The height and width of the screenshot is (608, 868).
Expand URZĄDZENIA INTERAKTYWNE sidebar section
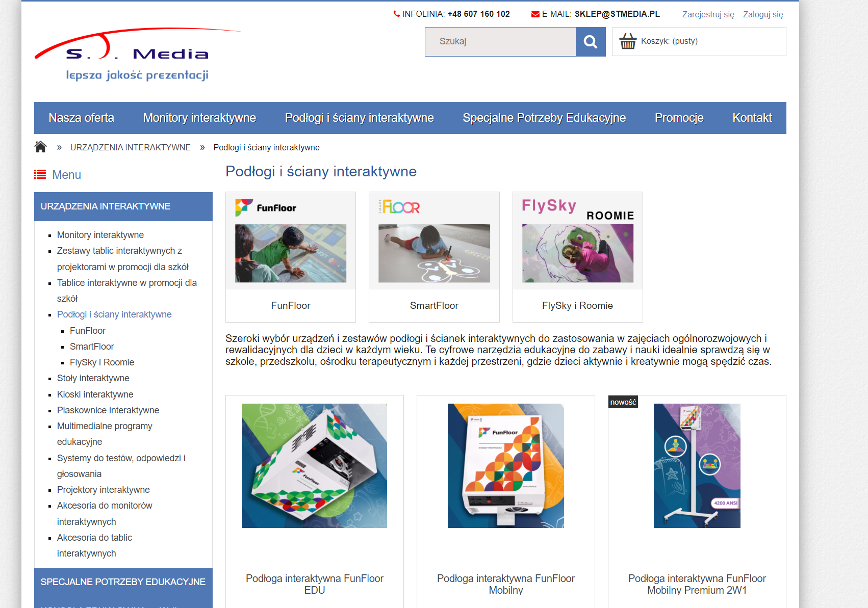coord(123,206)
